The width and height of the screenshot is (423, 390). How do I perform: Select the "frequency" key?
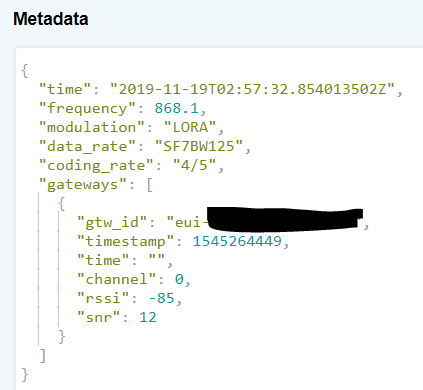point(87,109)
